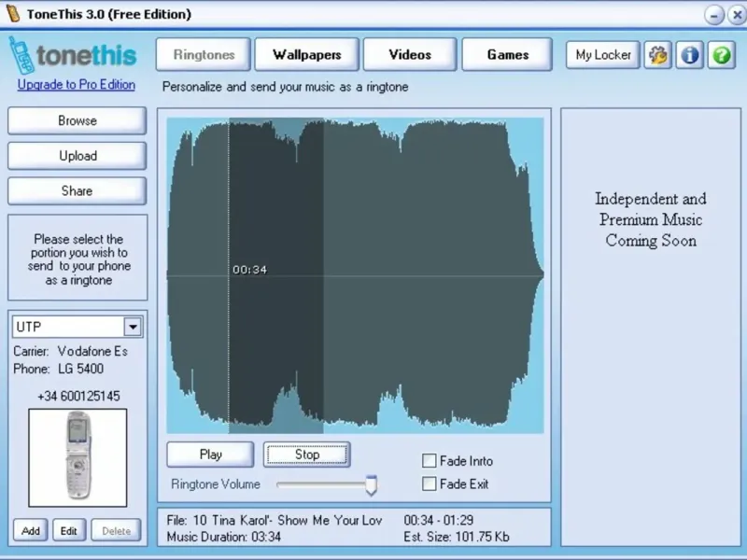The width and height of the screenshot is (747, 560).
Task: Add a new phone profile
Action: [x=31, y=530]
